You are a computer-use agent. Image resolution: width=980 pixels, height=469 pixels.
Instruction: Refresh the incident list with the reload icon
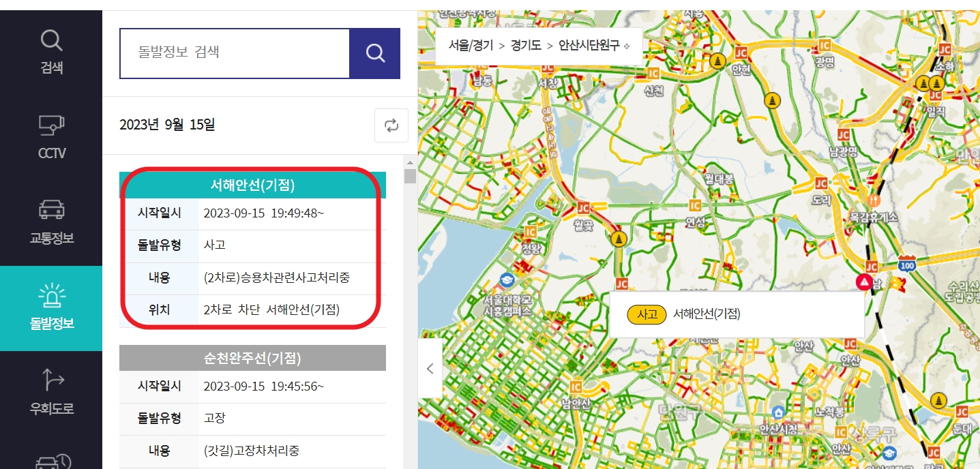391,125
